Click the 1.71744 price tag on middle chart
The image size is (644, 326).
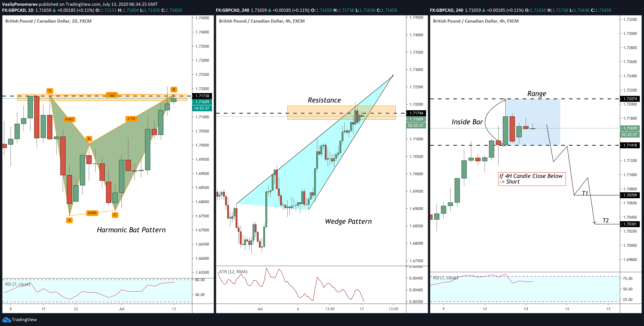click(416, 113)
